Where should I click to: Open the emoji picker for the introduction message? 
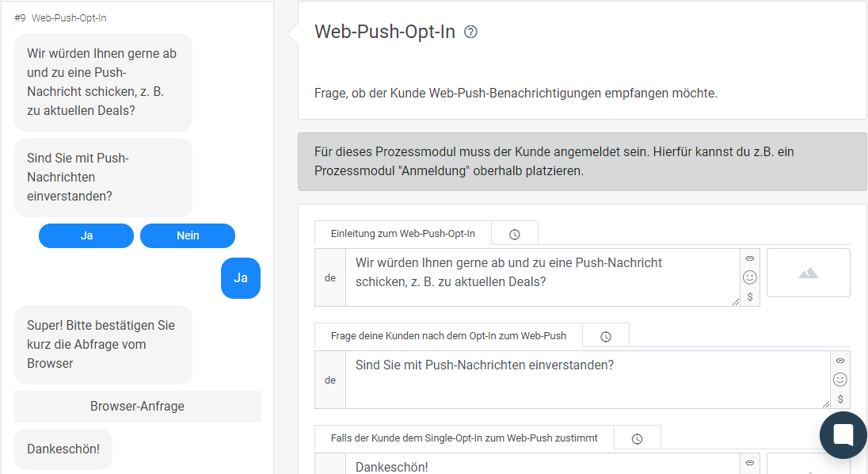750,277
